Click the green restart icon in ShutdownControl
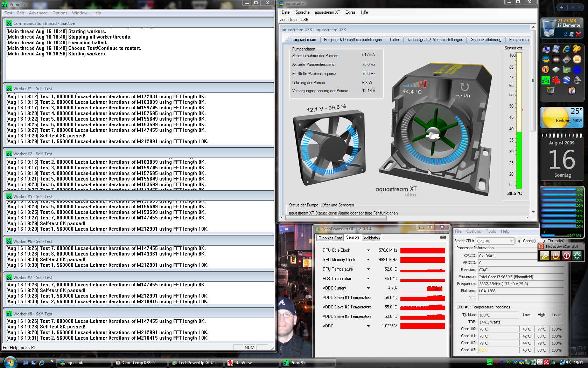Screen dimensions: 588x368 click(577, 256)
